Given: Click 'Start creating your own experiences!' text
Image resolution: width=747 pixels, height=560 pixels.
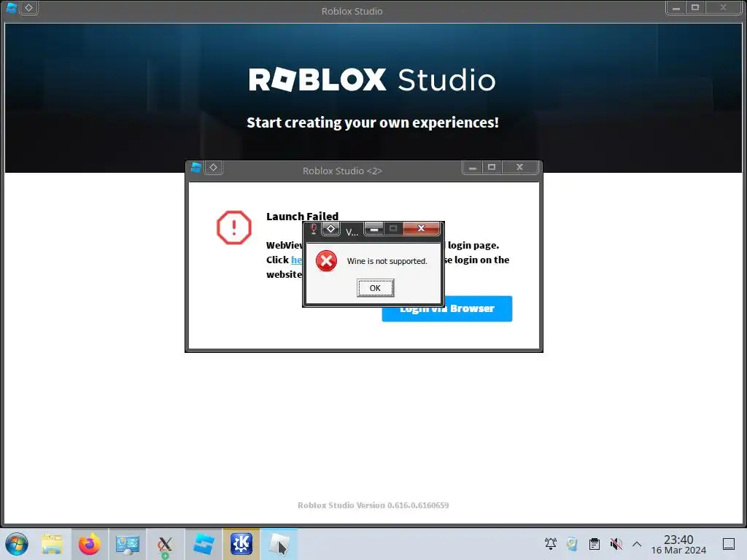Looking at the screenshot, I should [x=373, y=122].
